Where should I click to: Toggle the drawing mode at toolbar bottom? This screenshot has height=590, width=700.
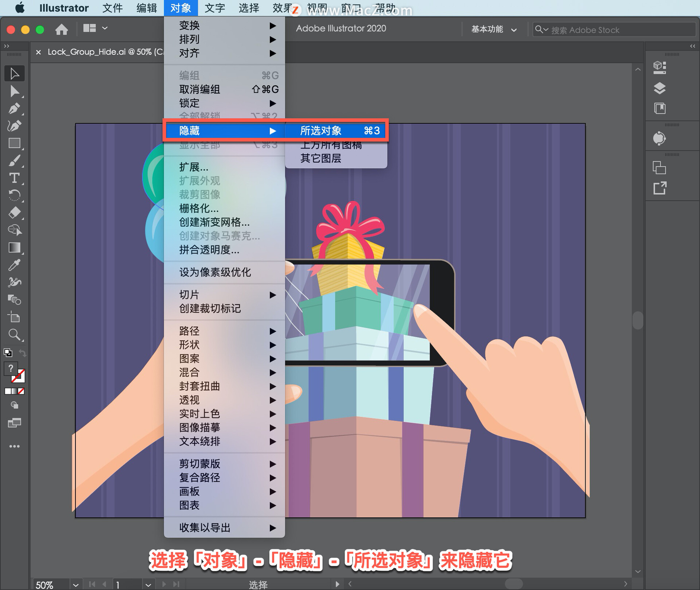click(15, 405)
